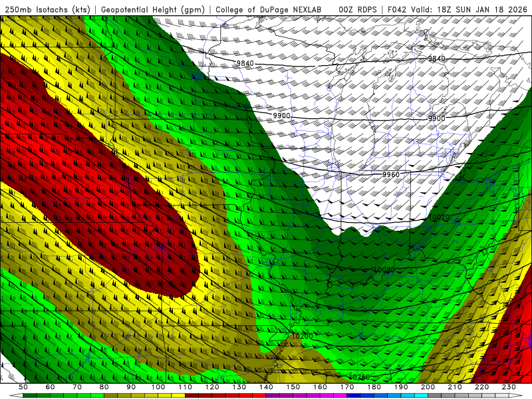This screenshot has width=532, height=399.
Task: Click the left '9900' contour label
Action: point(281,115)
